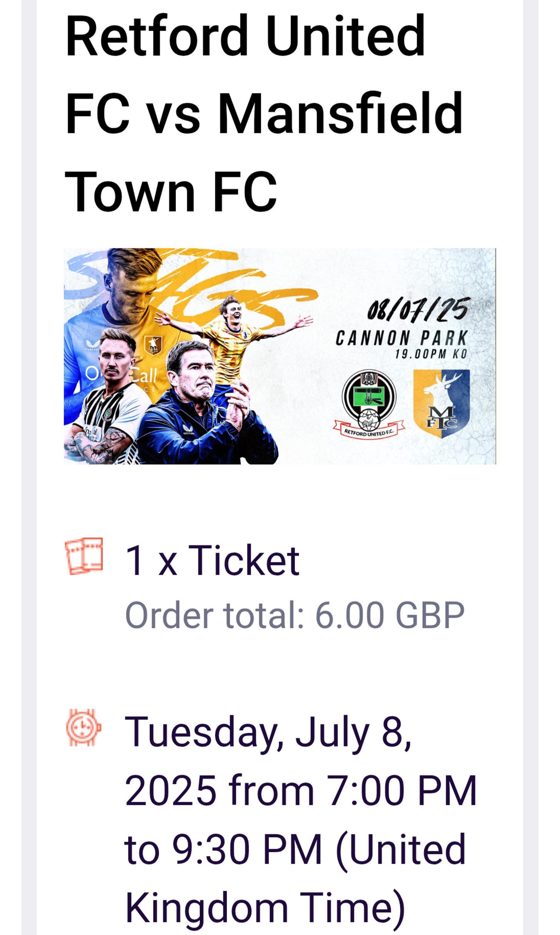Tap '19.00PM KO' kickoff text

click(x=431, y=354)
